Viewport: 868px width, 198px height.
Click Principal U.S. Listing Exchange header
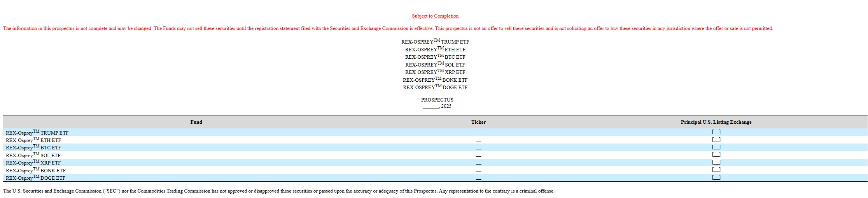click(x=716, y=122)
